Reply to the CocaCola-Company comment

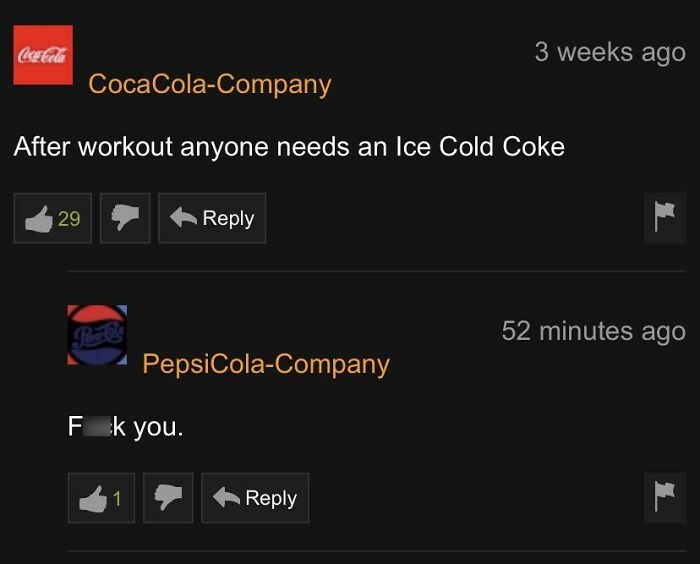[x=212, y=218]
